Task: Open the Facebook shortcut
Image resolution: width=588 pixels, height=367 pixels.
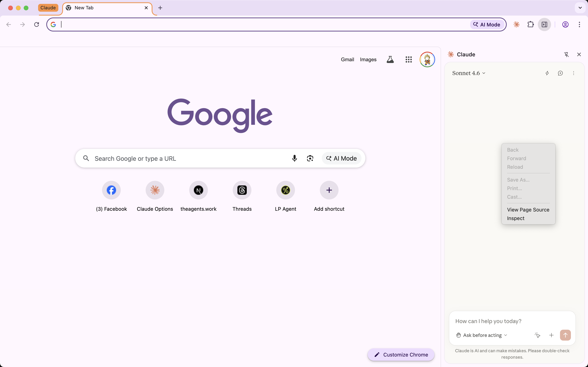Action: [x=111, y=196]
